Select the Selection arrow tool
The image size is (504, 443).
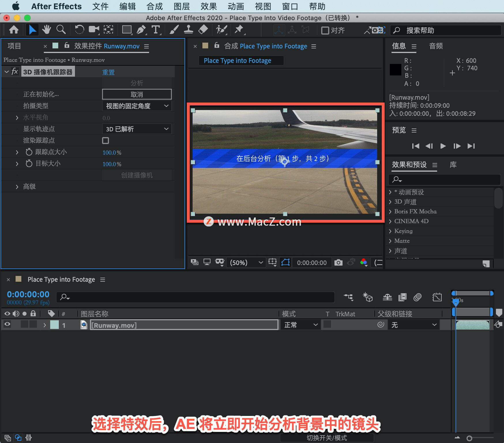pyautogui.click(x=32, y=30)
